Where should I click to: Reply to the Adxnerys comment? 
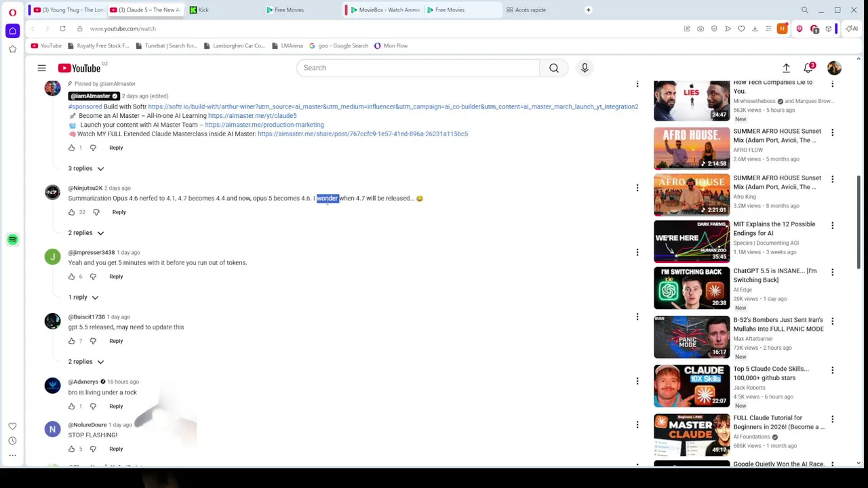pyautogui.click(x=116, y=406)
